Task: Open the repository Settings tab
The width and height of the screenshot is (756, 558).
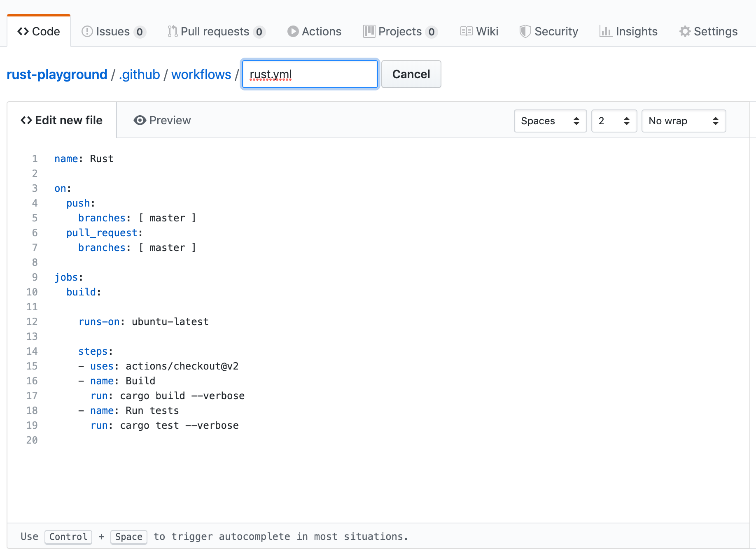Action: [708, 31]
